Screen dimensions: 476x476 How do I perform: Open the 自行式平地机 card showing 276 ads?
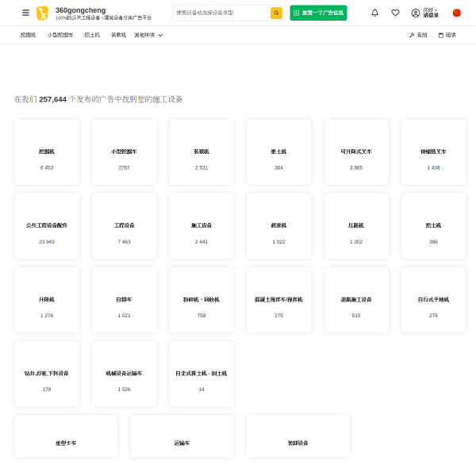click(433, 300)
